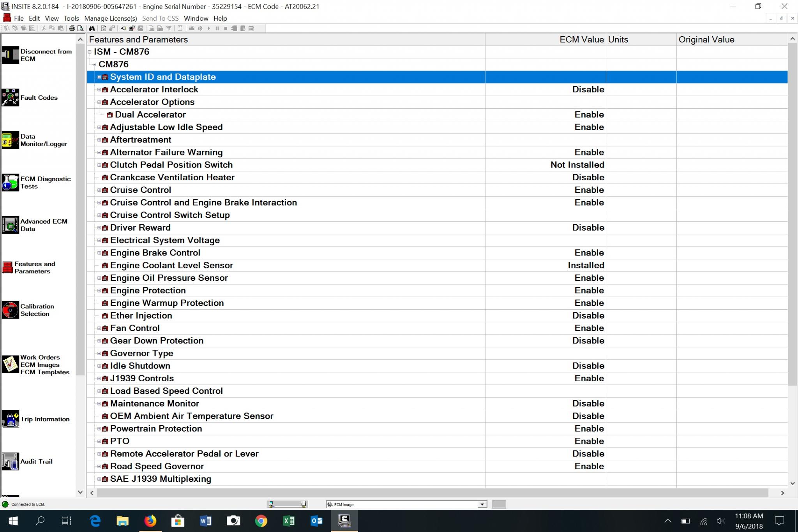Open Data Monitor/Logger from the sidebar

11,140
